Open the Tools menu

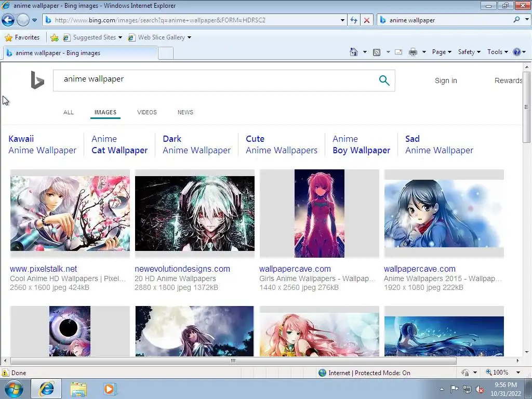(x=497, y=52)
